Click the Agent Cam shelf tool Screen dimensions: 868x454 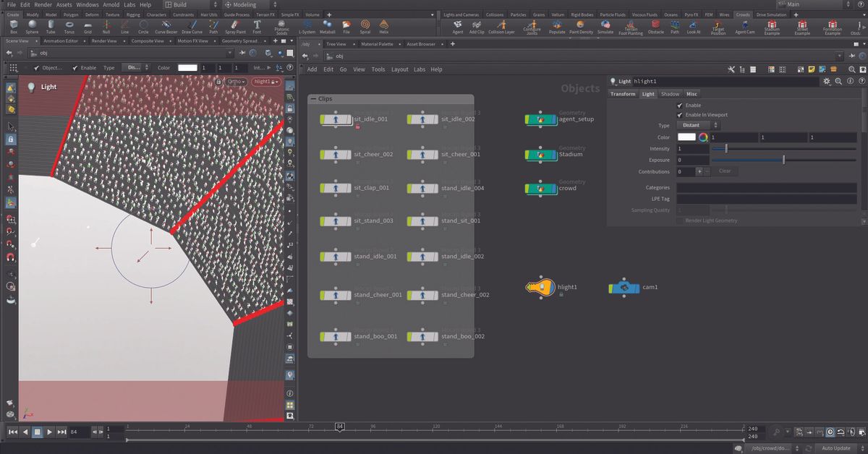(x=746, y=27)
